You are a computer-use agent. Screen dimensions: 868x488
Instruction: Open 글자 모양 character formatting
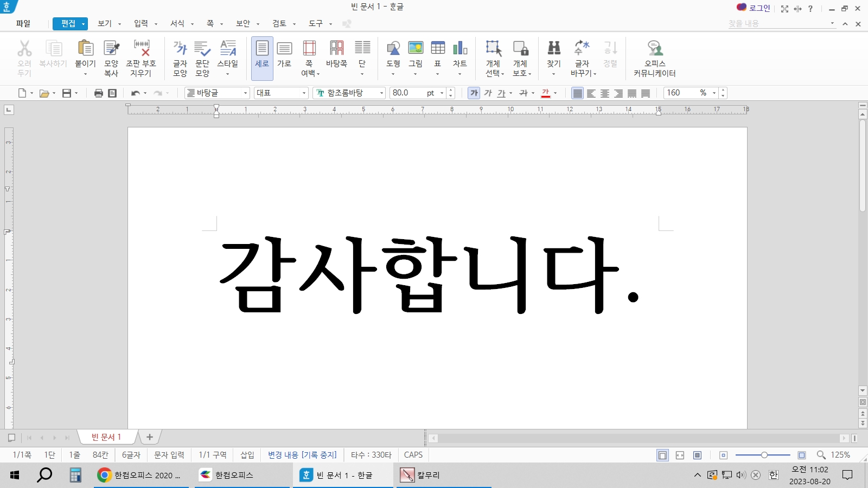tap(180, 57)
